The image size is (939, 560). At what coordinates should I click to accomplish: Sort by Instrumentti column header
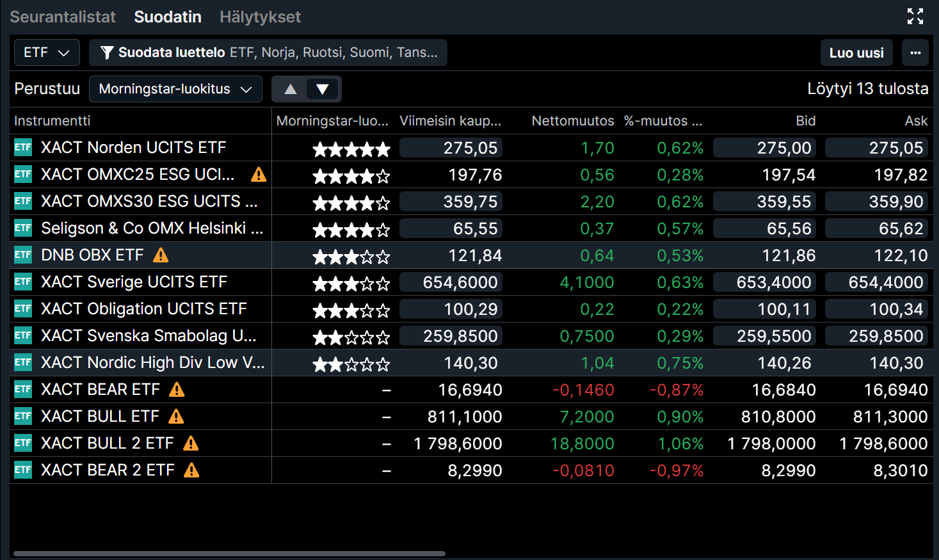52,120
